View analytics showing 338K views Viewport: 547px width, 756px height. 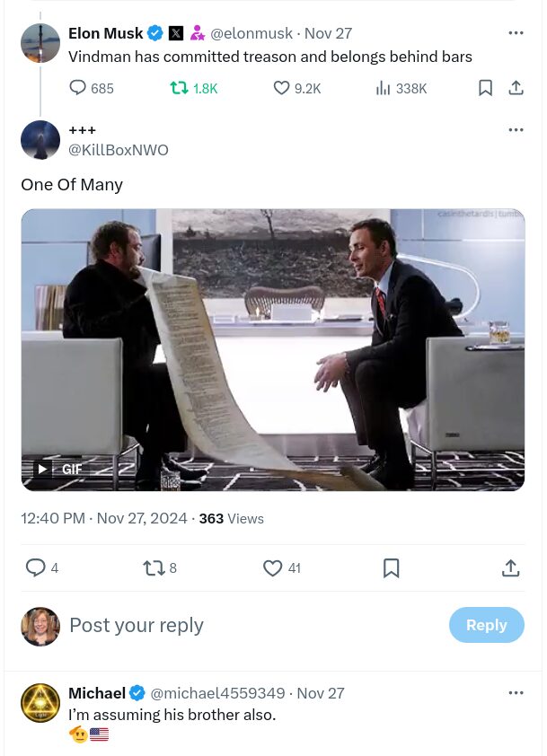point(384,88)
